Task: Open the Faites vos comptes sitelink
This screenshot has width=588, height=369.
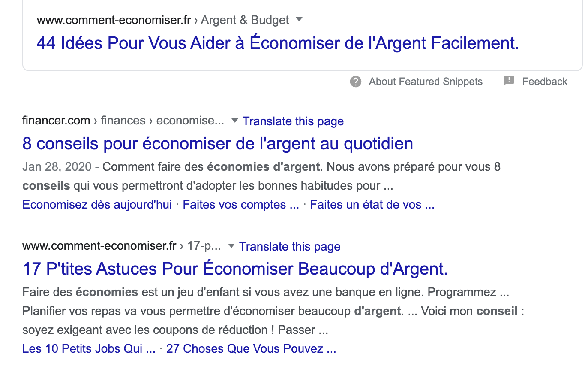Action: (240, 205)
